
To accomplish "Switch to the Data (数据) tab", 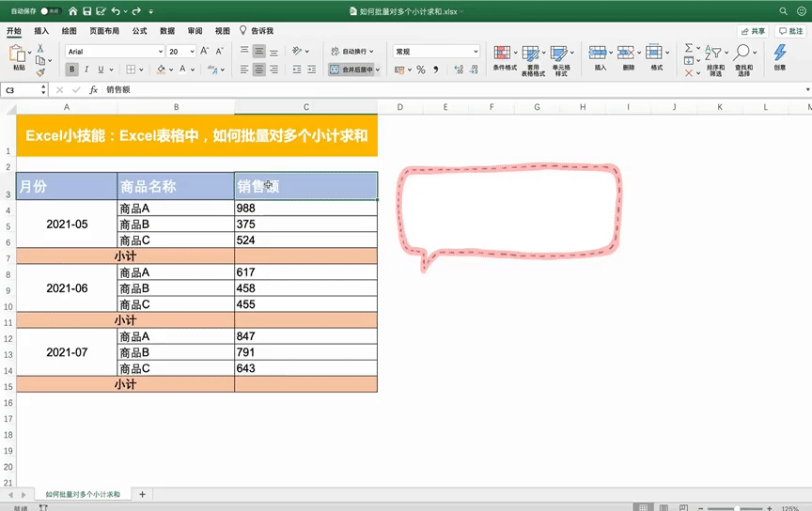I will [x=167, y=31].
